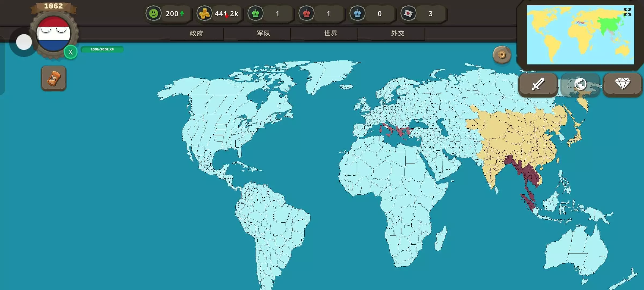This screenshot has height=290, width=644.
Task: Click the white joystick circle
Action: click(24, 42)
